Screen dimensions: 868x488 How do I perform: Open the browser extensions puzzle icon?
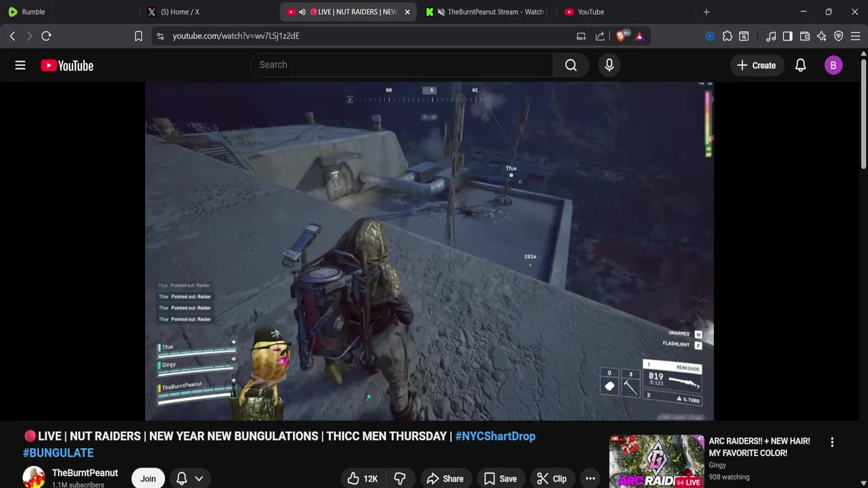727,36
